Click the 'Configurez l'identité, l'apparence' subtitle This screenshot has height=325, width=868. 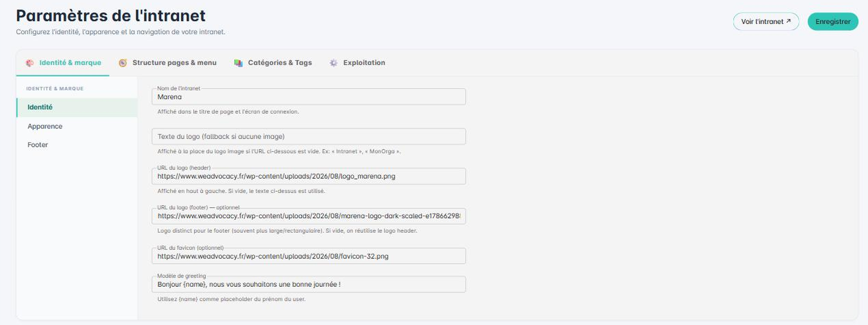point(121,32)
